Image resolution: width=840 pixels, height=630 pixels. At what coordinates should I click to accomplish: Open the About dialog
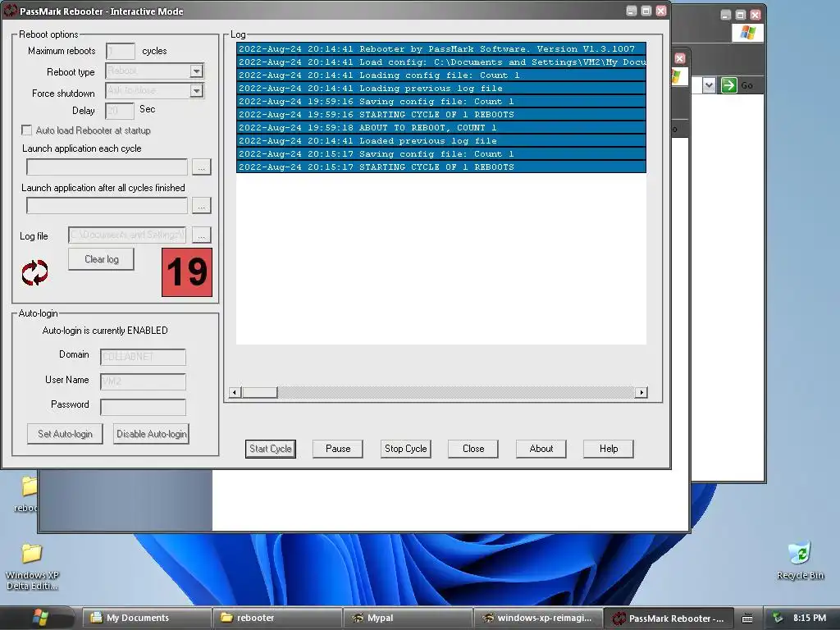click(541, 449)
